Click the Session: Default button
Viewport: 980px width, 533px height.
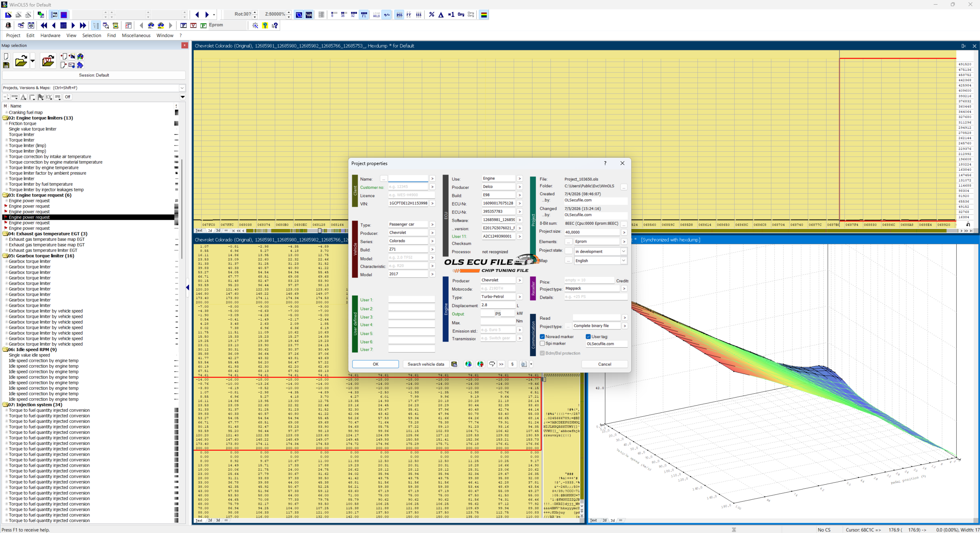[94, 75]
